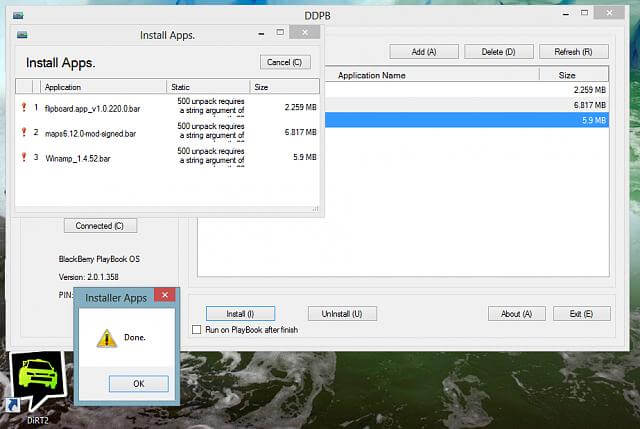The height and width of the screenshot is (429, 640).
Task: Click OK in the Installer Apps dialog
Action: pyautogui.click(x=138, y=384)
